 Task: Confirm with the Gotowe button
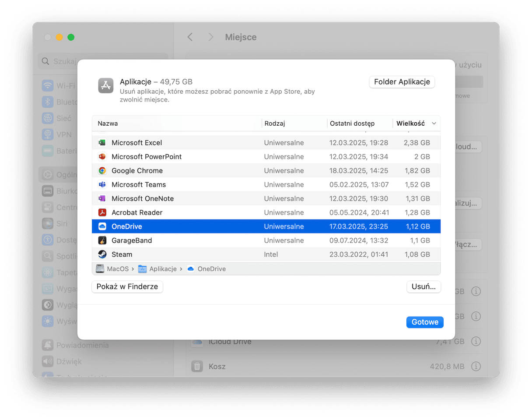point(425,322)
